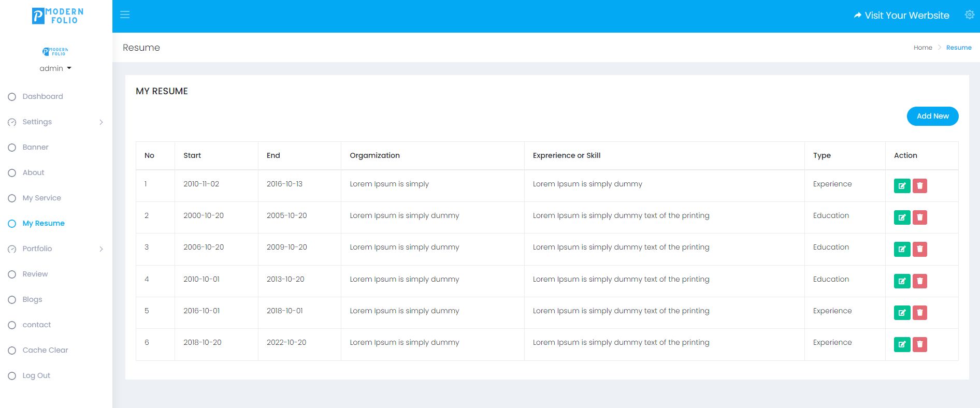The height and width of the screenshot is (408, 980).
Task: Click the Add New button
Action: click(932, 116)
